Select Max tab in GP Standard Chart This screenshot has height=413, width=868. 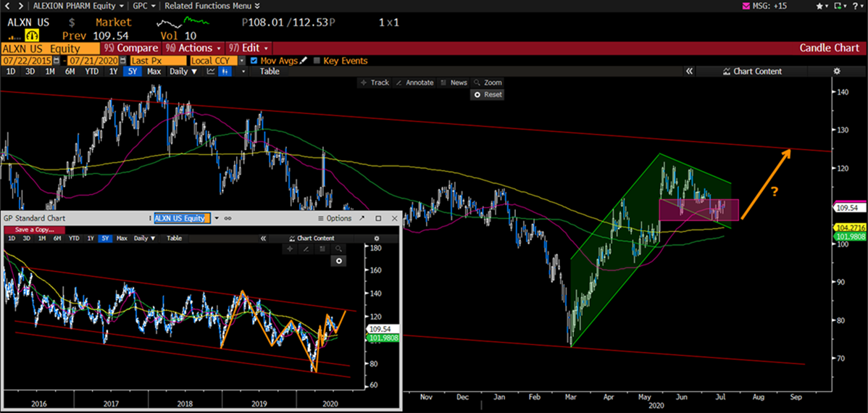coord(122,238)
